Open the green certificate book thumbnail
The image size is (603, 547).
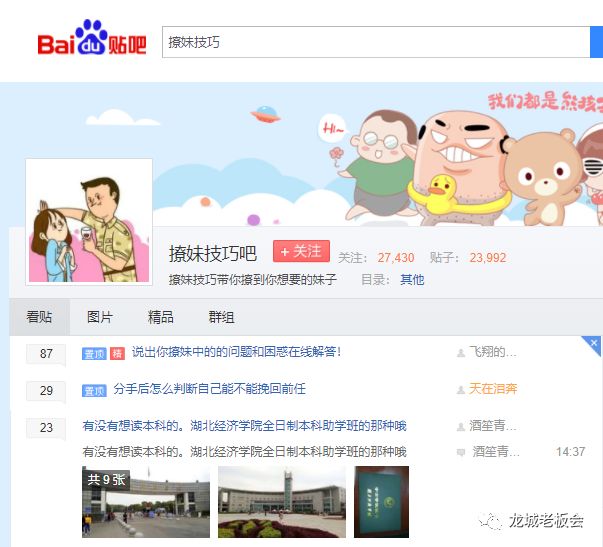pos(381,502)
